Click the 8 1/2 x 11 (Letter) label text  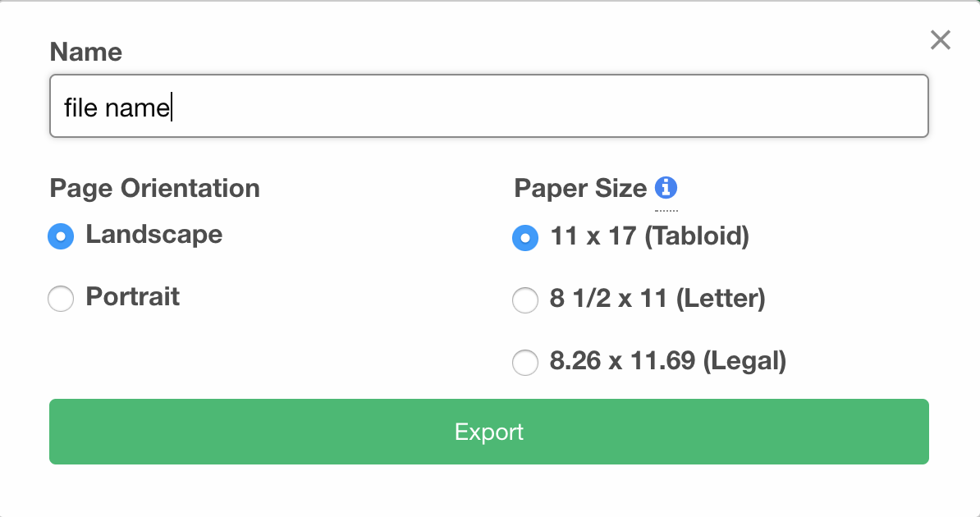pos(657,298)
